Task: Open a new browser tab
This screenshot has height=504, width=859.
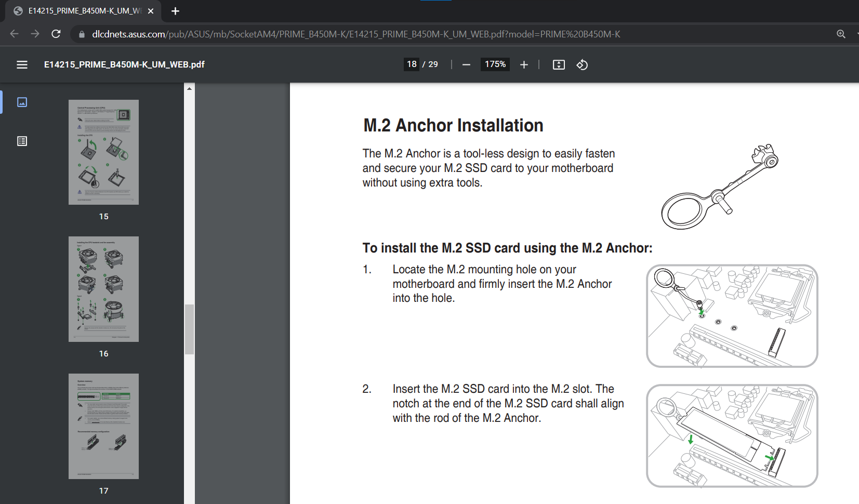Action: [x=175, y=11]
